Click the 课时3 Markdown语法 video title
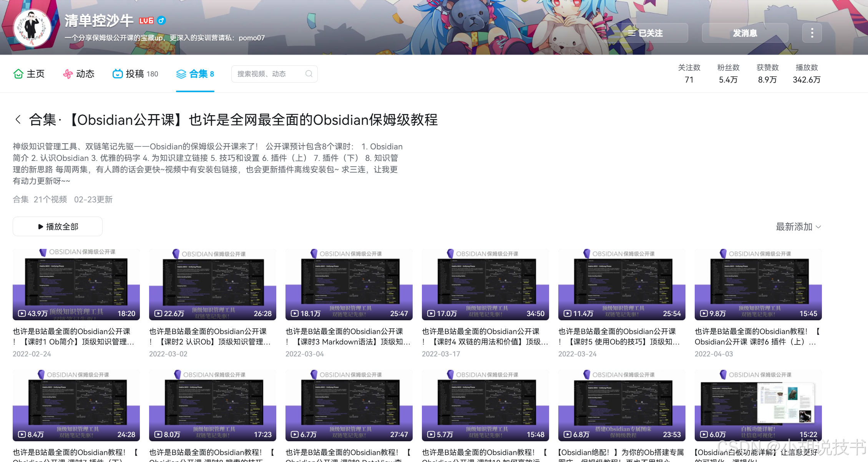Viewport: 868px width, 462px height. coord(348,336)
